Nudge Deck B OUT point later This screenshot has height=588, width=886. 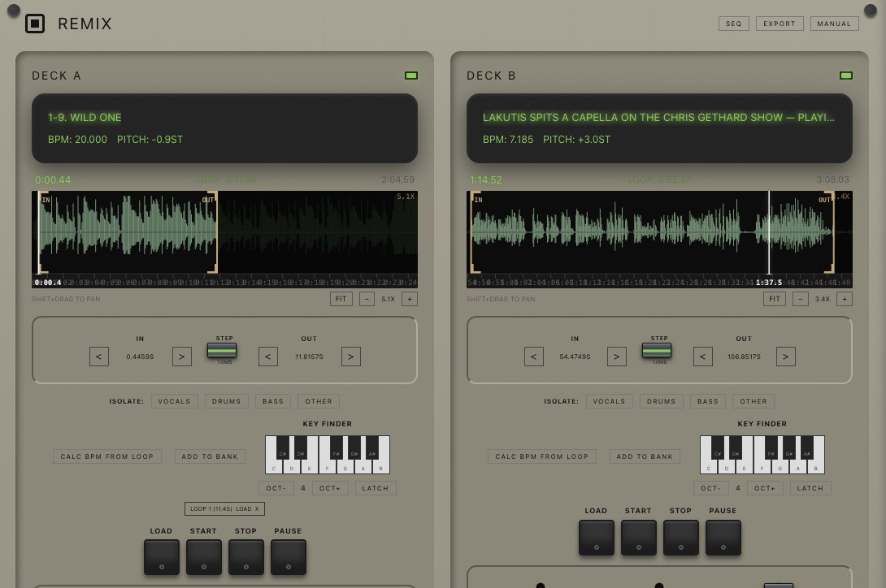[x=785, y=357]
